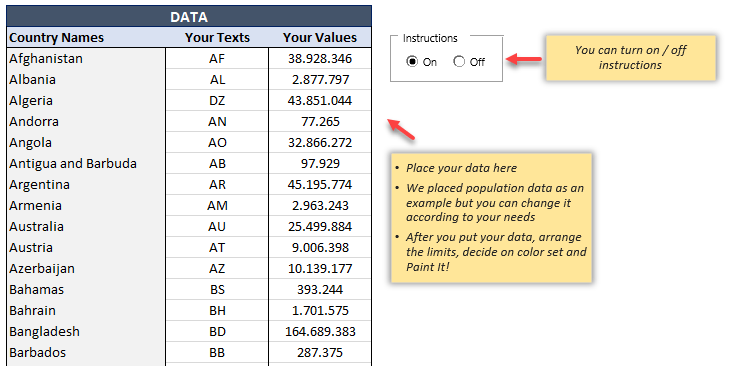Click the AO text code cell
Viewport: 742px width, 366px height.
pyautogui.click(x=217, y=143)
